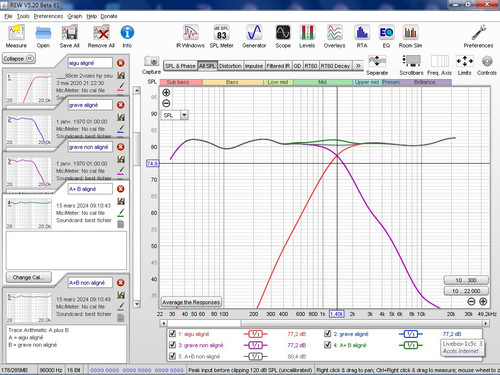Open the Help menu
The height and width of the screenshot is (375, 500).
pos(92,16)
